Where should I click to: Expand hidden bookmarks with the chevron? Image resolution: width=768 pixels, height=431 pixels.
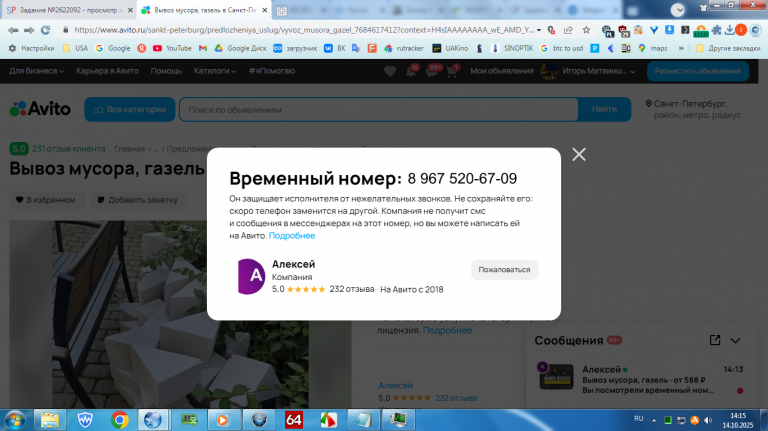681,48
